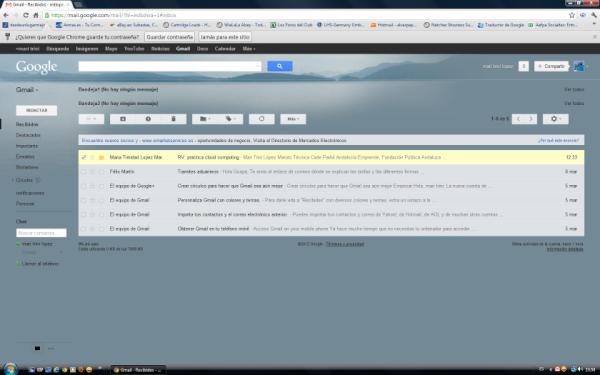
Task: Click the profile picture avatar
Action: [x=579, y=66]
